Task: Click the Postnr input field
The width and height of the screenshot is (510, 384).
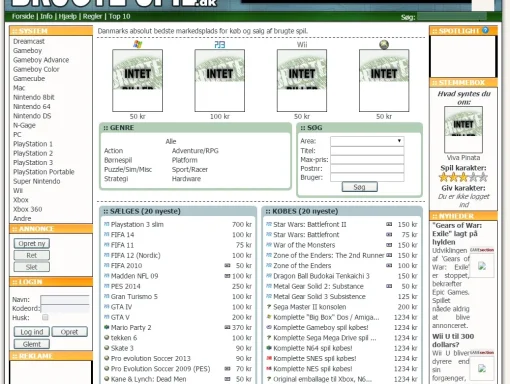Action: (367, 168)
